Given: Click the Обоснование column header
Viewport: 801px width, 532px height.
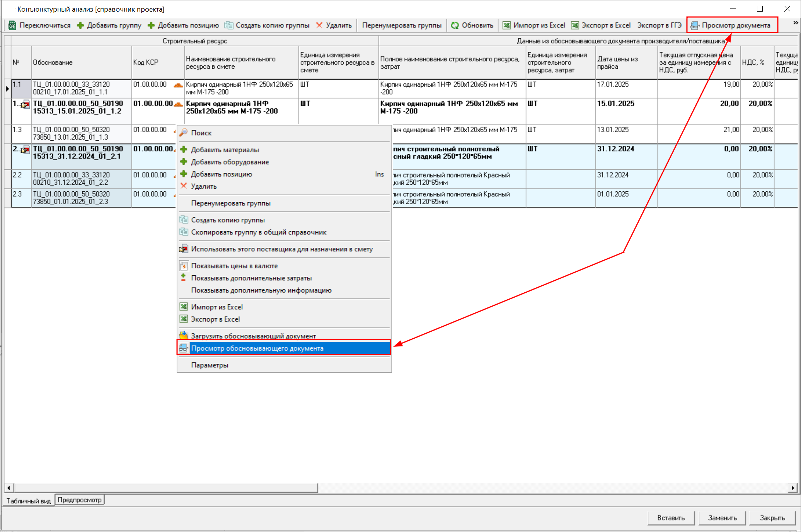Looking at the screenshot, I should point(81,63).
